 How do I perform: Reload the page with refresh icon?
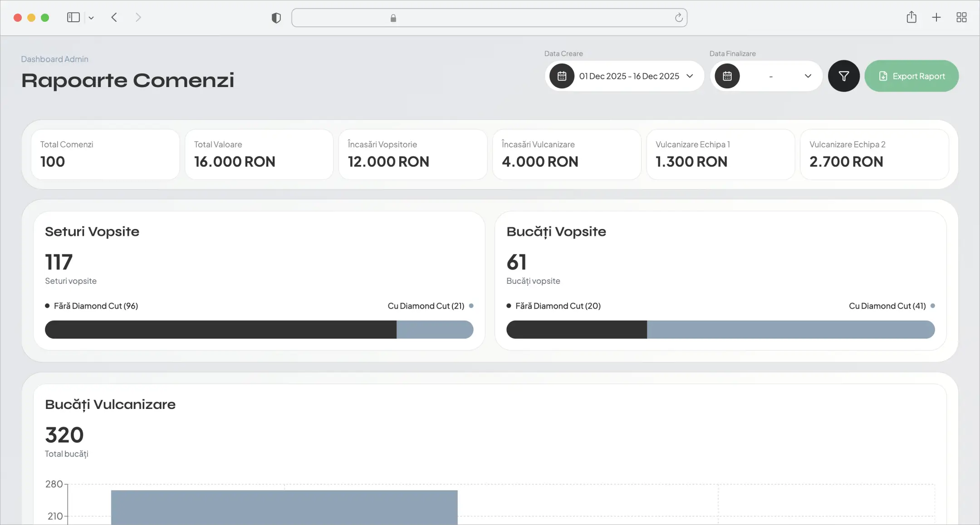(679, 18)
